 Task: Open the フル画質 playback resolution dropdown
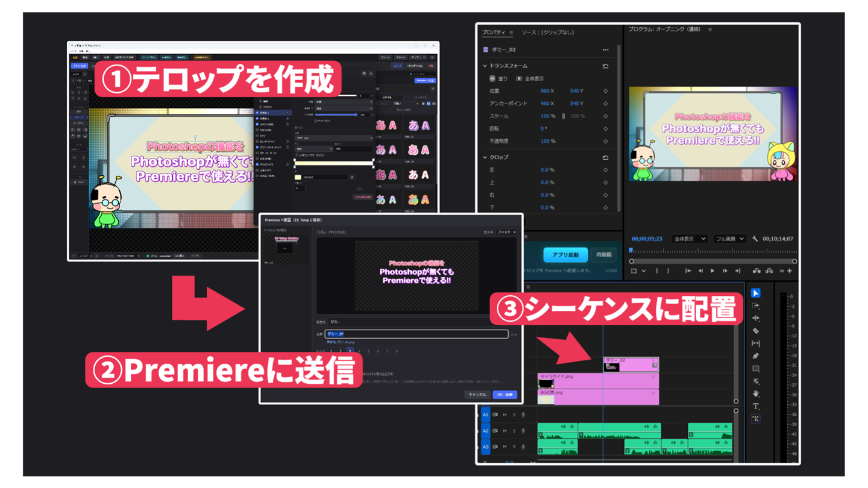[729, 239]
